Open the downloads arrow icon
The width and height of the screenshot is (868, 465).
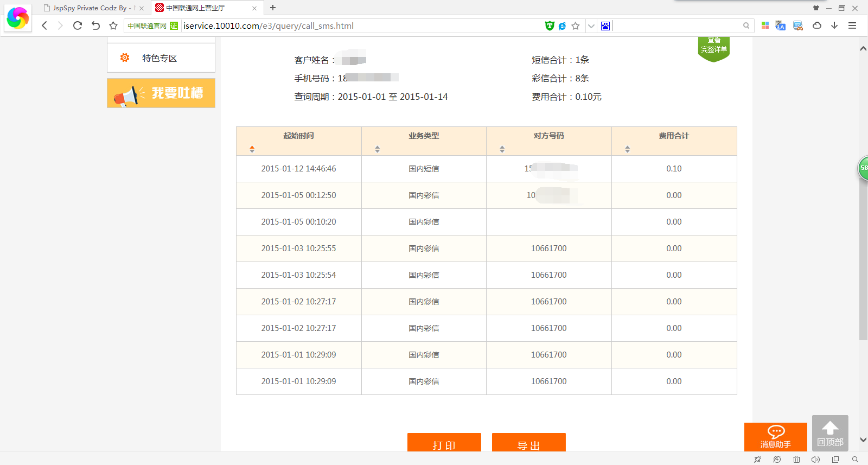tap(834, 26)
